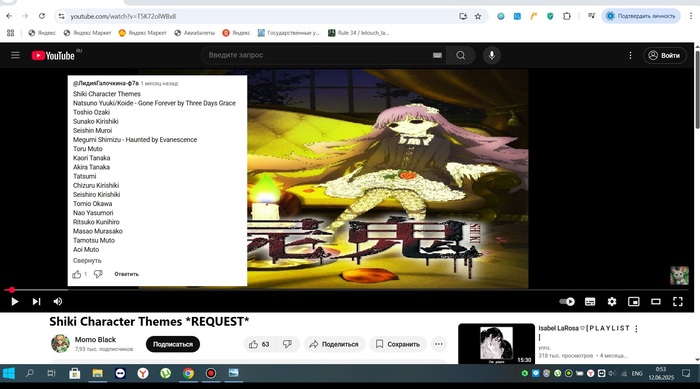
Task: Subscribe with the Подписаться button
Action: tap(173, 344)
